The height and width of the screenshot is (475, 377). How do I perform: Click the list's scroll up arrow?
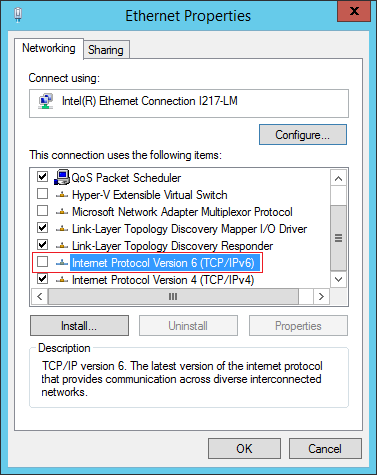(x=339, y=179)
